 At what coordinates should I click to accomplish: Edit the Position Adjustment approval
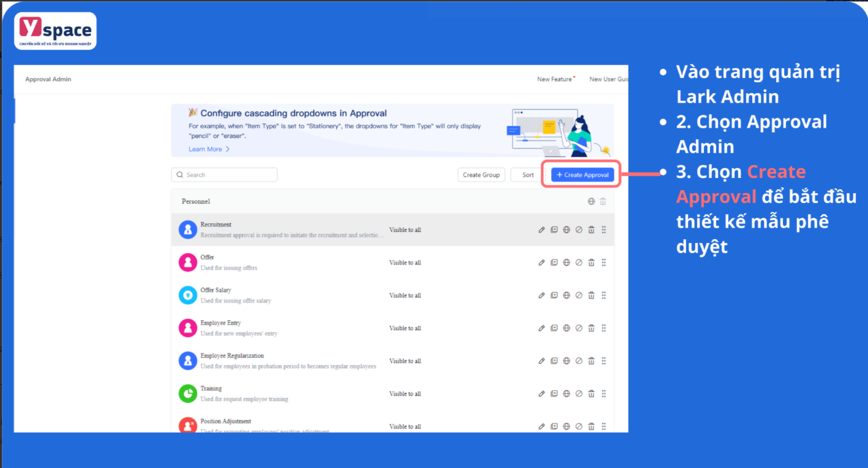(541, 426)
